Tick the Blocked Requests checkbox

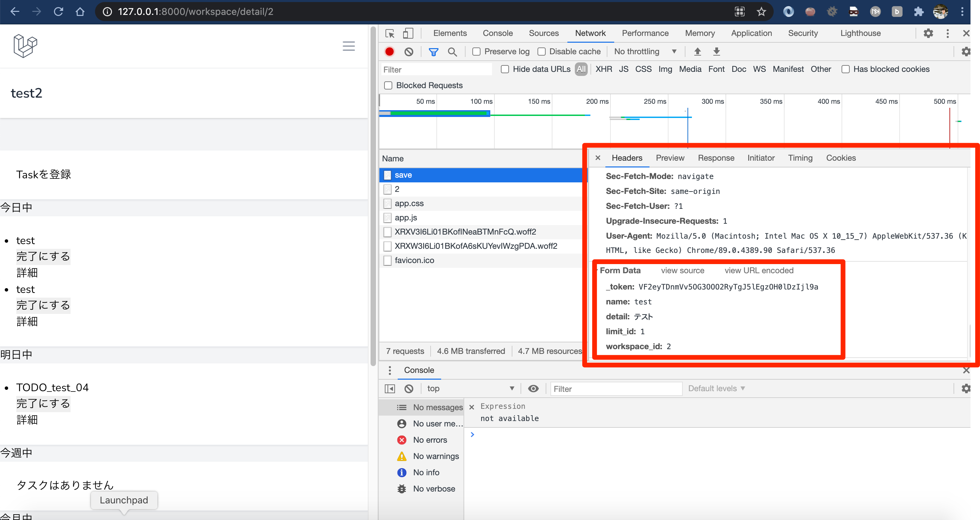coord(388,85)
